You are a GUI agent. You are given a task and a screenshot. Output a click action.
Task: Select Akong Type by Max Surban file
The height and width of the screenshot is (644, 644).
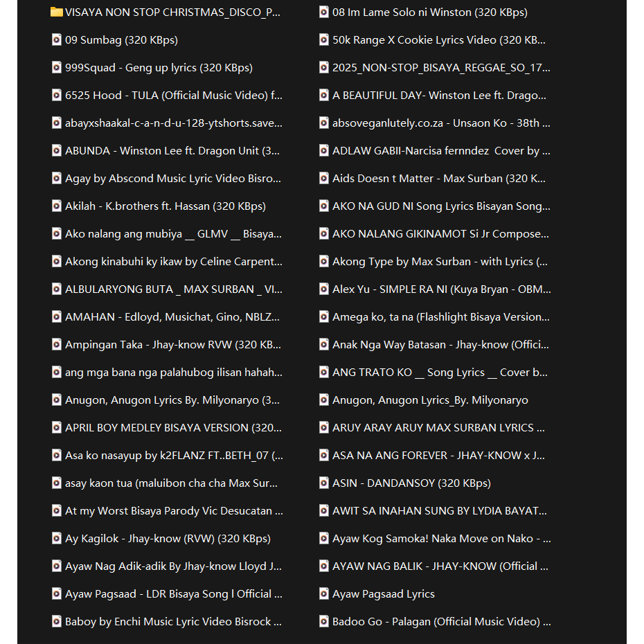(x=440, y=262)
